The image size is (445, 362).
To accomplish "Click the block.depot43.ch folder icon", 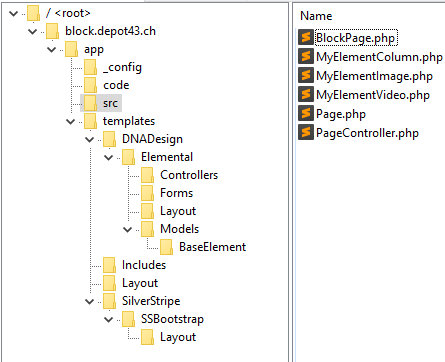I will click(53, 31).
